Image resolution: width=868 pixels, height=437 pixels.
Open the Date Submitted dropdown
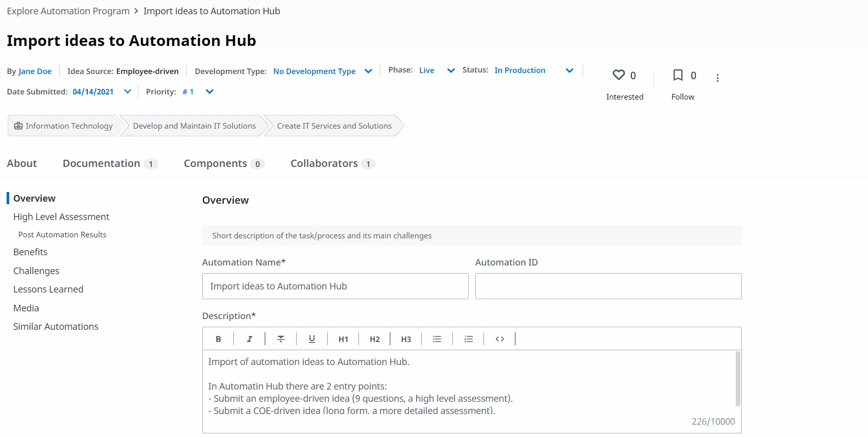[128, 91]
